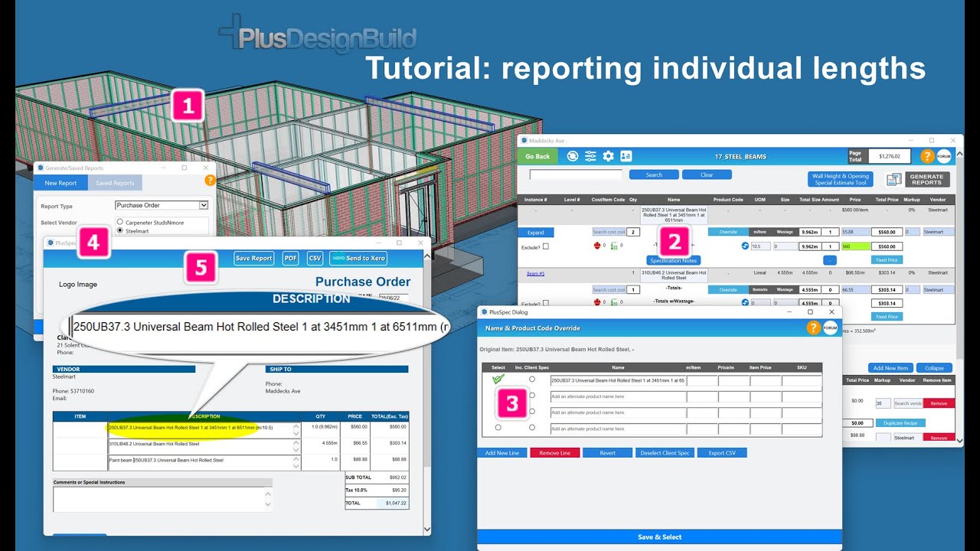Viewport: 980px width, 551px height.
Task: Export the purchase order as PDF
Action: 291,259
